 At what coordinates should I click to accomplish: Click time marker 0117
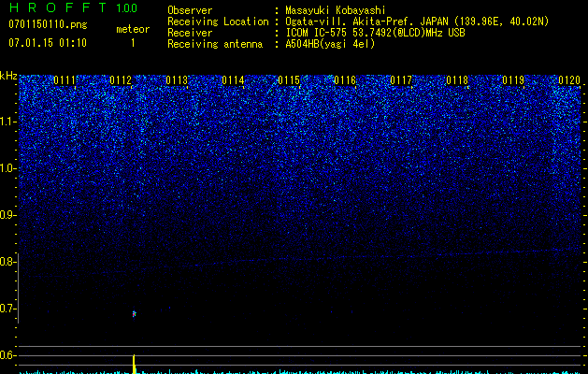401,80
